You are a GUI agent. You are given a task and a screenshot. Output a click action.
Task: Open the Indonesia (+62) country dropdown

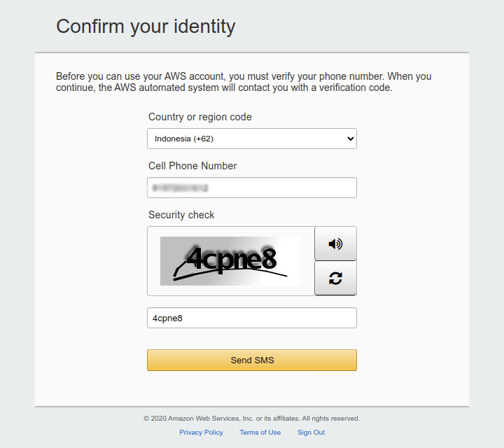[x=251, y=139]
